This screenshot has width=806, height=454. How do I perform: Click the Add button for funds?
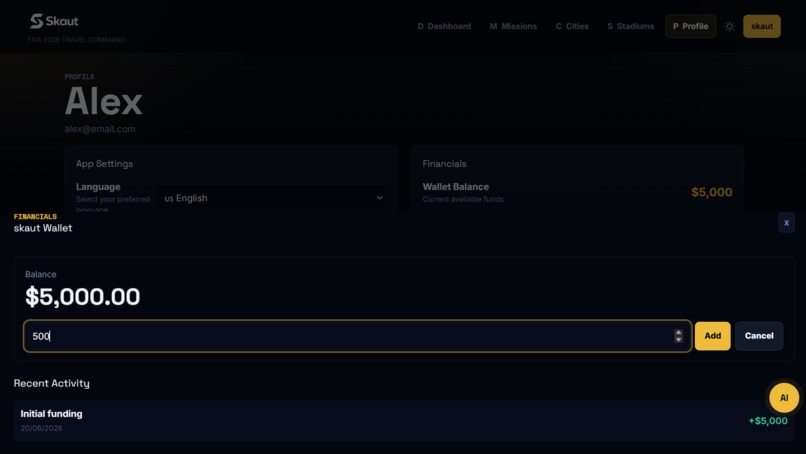point(712,336)
